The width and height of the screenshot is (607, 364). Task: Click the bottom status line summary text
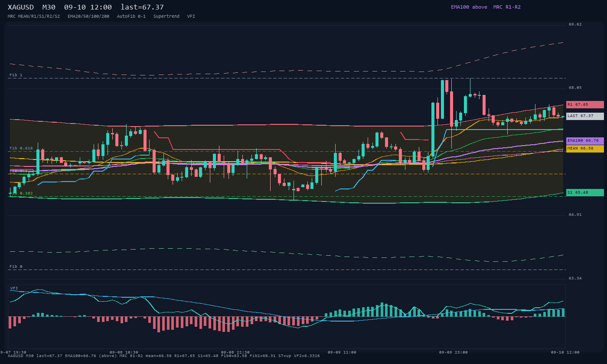click(164, 356)
